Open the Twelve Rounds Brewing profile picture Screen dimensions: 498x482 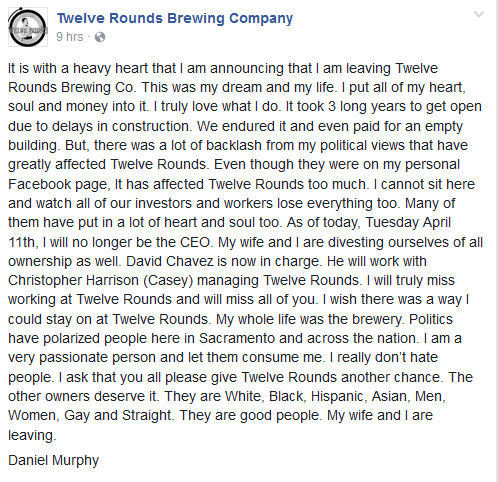(28, 27)
